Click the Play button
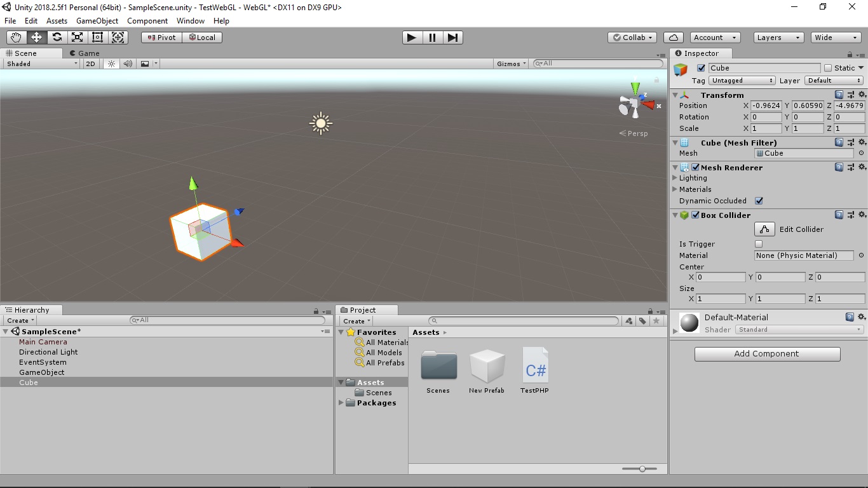 point(412,37)
